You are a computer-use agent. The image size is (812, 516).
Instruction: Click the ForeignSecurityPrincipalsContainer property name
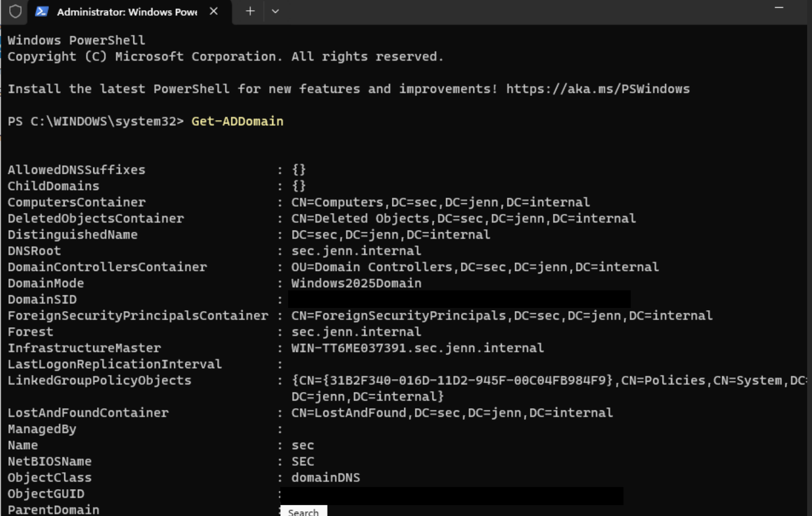coord(138,316)
